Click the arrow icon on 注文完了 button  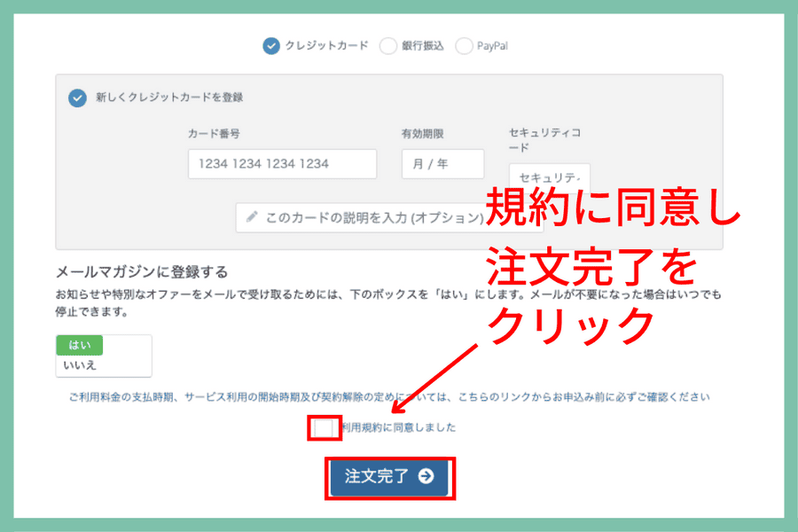point(426,476)
